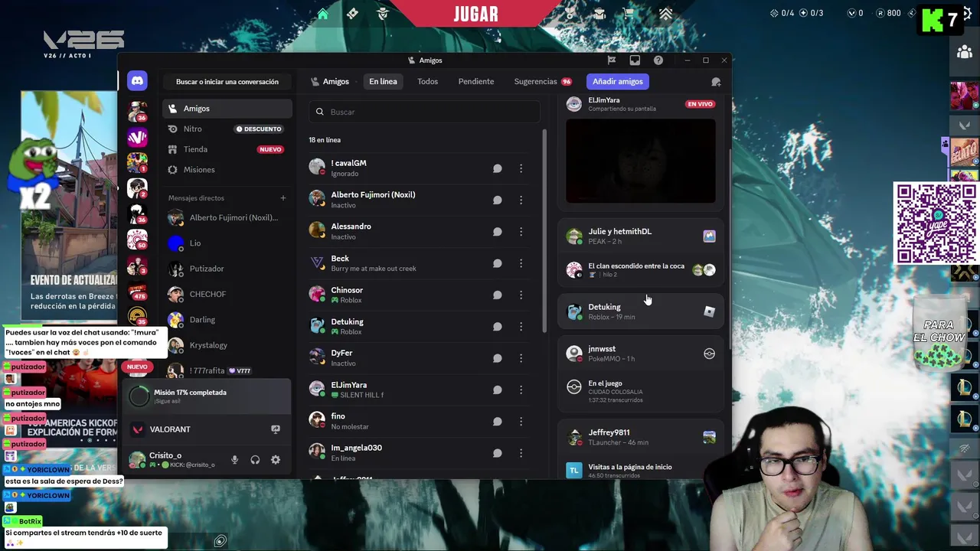Viewport: 980px width, 551px height.
Task: Click Misión 17% completada progress card
Action: [x=207, y=396]
